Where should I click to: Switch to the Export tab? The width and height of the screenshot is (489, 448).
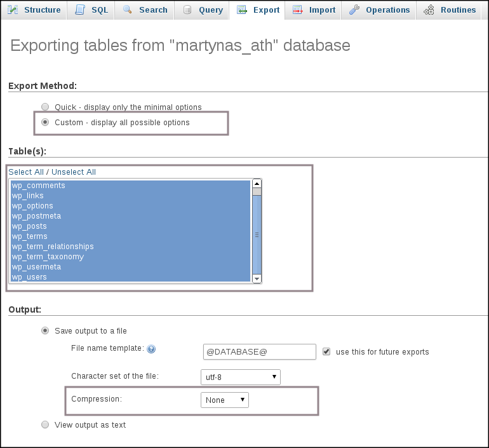pyautogui.click(x=258, y=10)
